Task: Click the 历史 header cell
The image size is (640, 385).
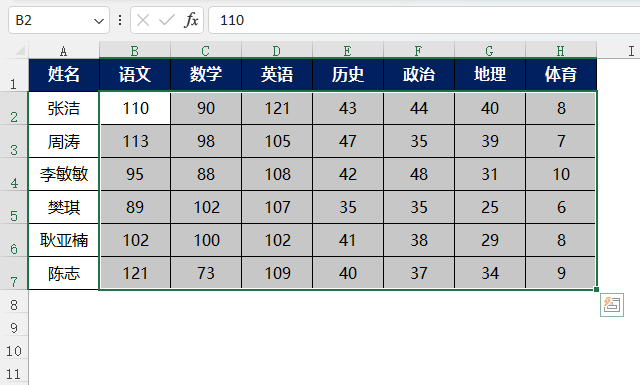Action: tap(348, 75)
